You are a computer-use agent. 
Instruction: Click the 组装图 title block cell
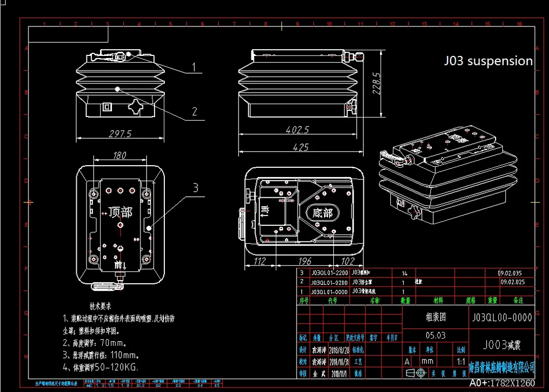pos(435,317)
